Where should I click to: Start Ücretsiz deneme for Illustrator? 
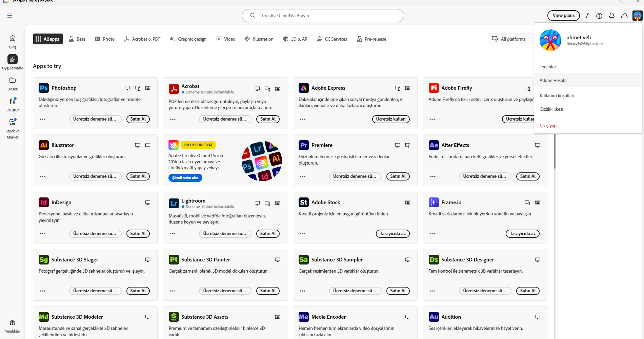coord(95,176)
